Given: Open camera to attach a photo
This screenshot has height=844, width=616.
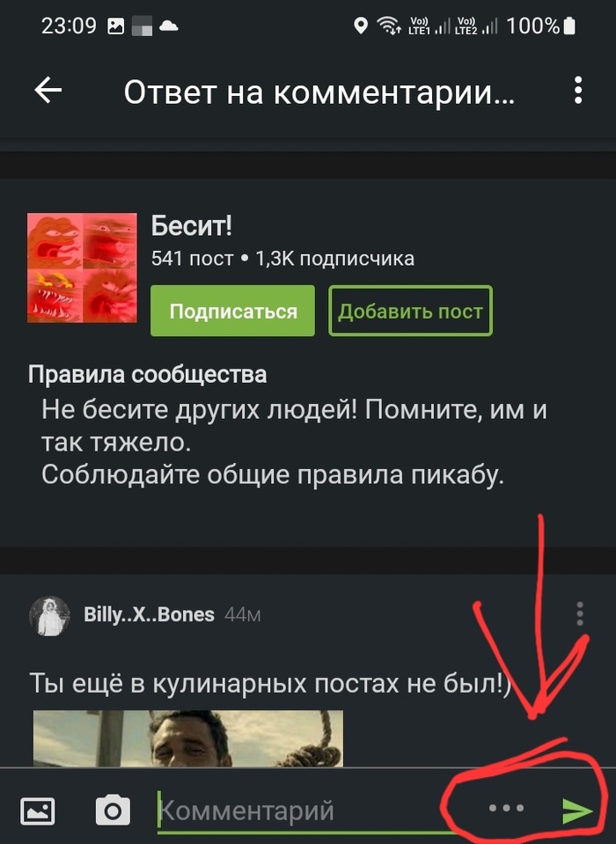Looking at the screenshot, I should pyautogui.click(x=113, y=810).
